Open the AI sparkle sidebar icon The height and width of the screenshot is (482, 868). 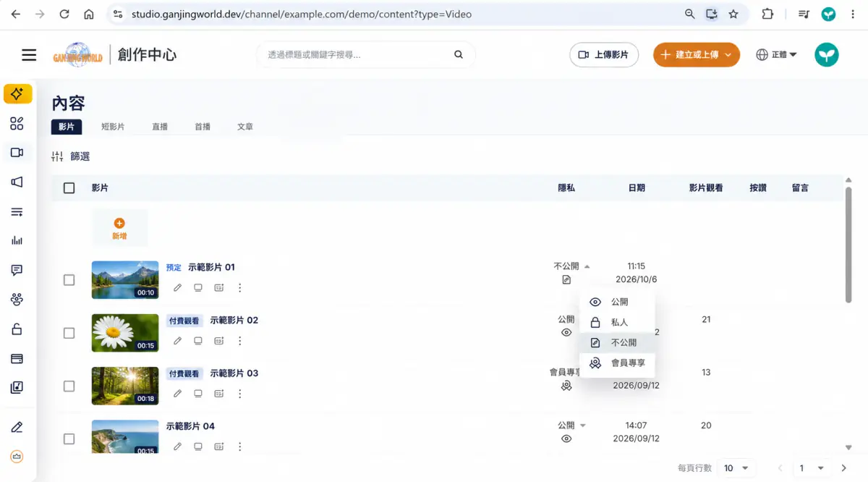(x=17, y=93)
